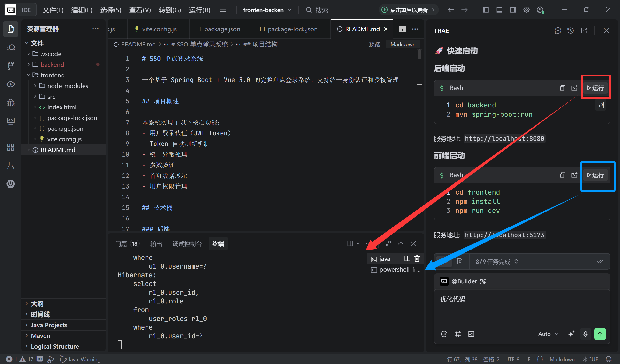Open the Testing flask icon
Viewport: 620px width, 364px height.
[x=11, y=166]
